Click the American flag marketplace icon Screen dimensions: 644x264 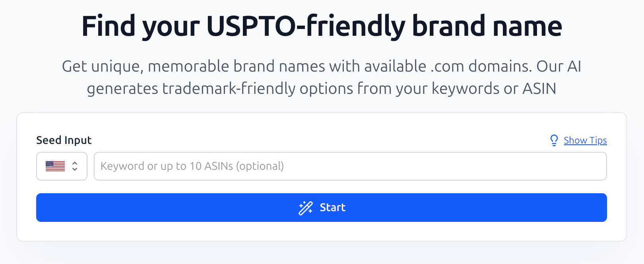click(x=56, y=166)
